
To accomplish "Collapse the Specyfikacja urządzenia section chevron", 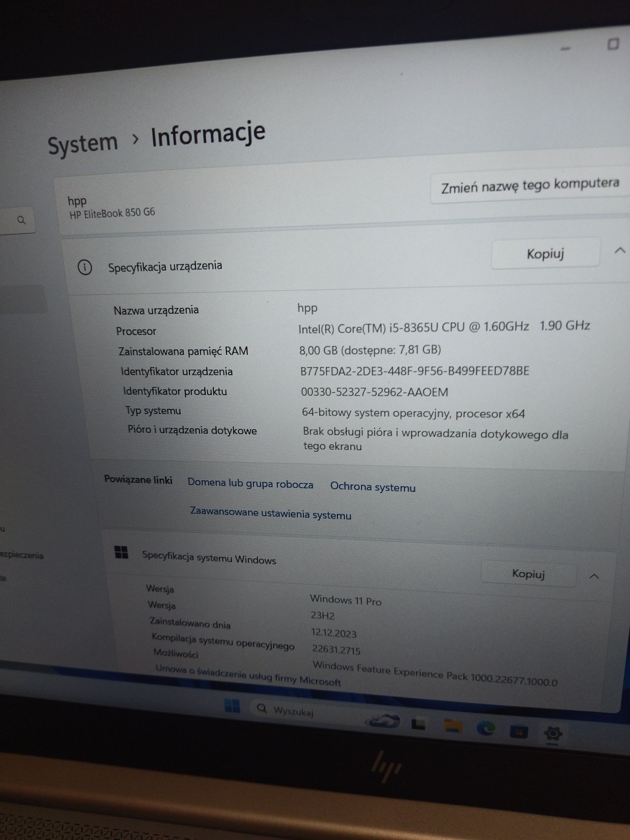I will click(620, 251).
